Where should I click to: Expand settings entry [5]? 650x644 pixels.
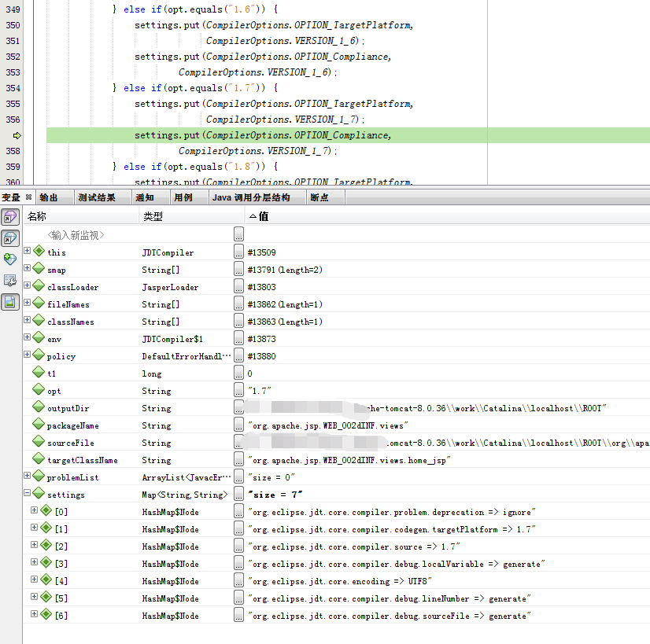[34, 597]
